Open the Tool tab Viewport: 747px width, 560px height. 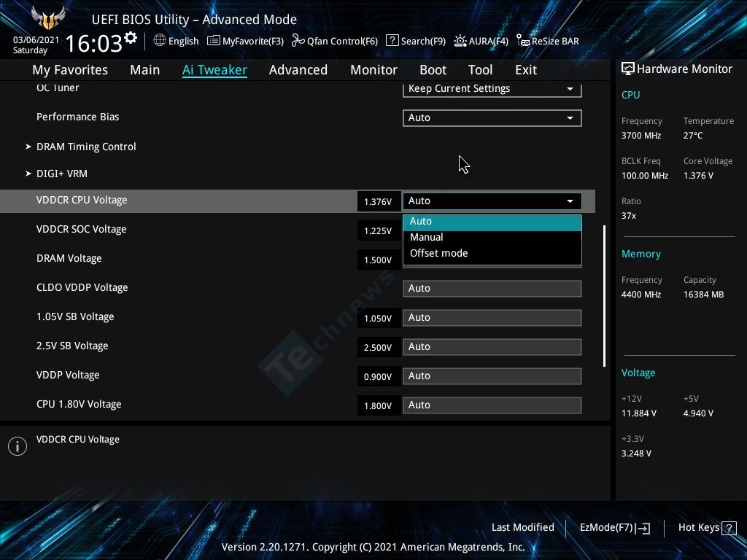point(480,70)
